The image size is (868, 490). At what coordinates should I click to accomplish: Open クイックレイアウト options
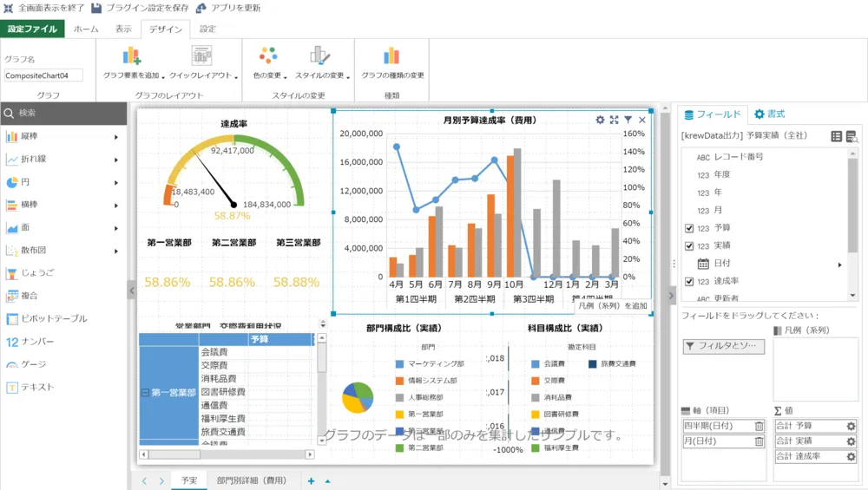pyautogui.click(x=203, y=63)
